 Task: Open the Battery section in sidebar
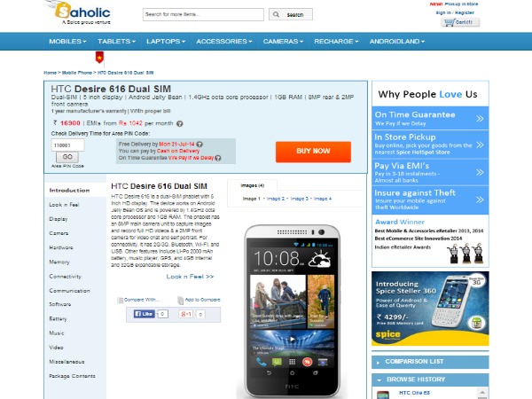[58, 319]
